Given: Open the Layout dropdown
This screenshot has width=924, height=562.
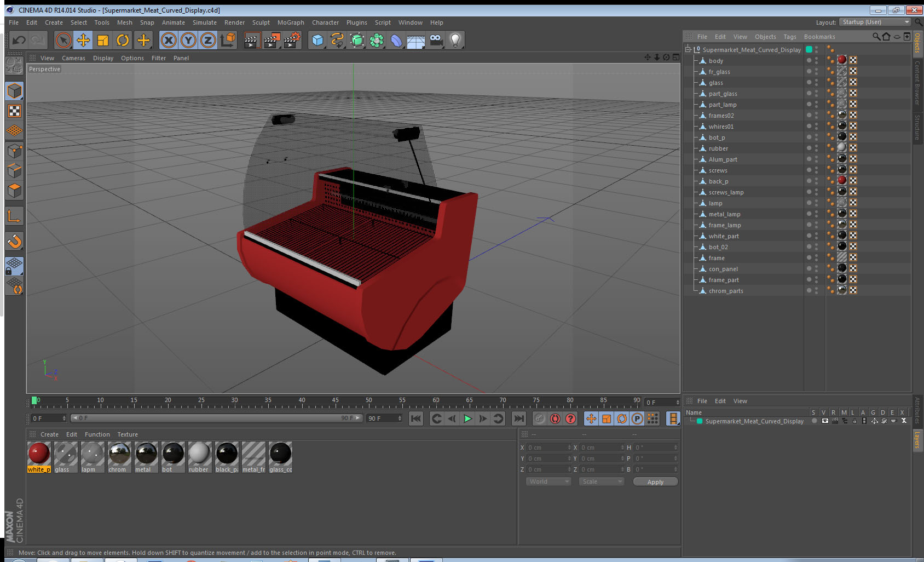Looking at the screenshot, I should pos(875,22).
